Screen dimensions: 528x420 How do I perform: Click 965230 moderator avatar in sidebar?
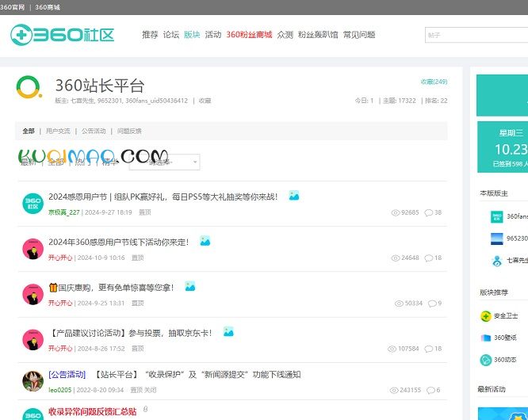tap(496, 239)
